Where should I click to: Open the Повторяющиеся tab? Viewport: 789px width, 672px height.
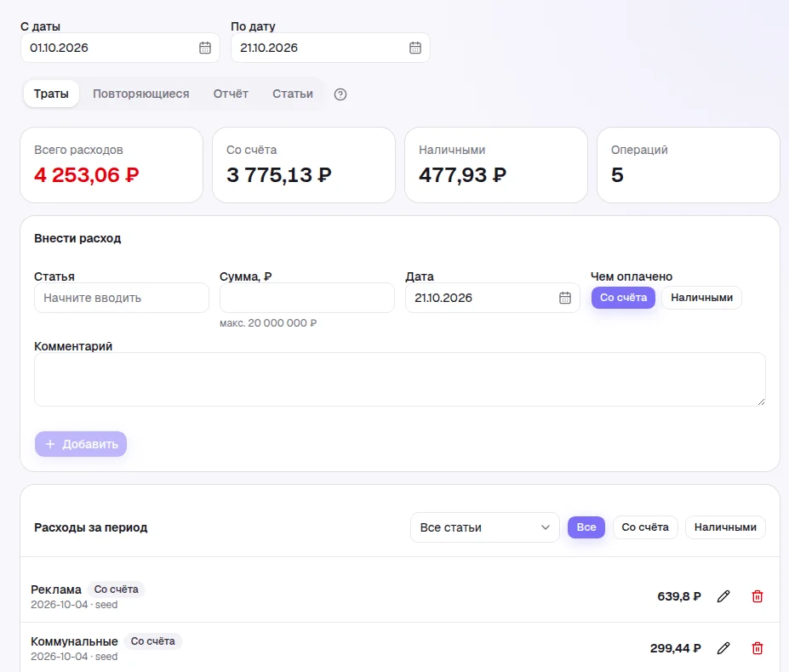[141, 94]
